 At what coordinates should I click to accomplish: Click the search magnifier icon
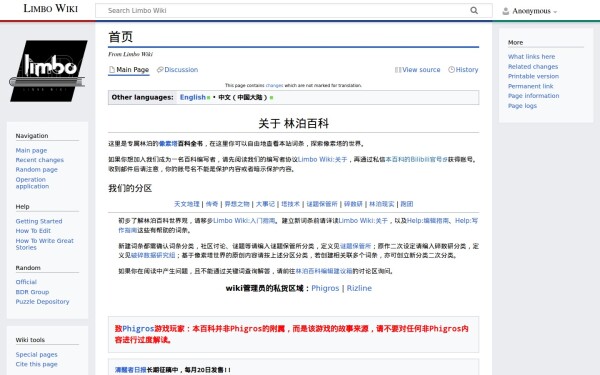[x=474, y=11]
